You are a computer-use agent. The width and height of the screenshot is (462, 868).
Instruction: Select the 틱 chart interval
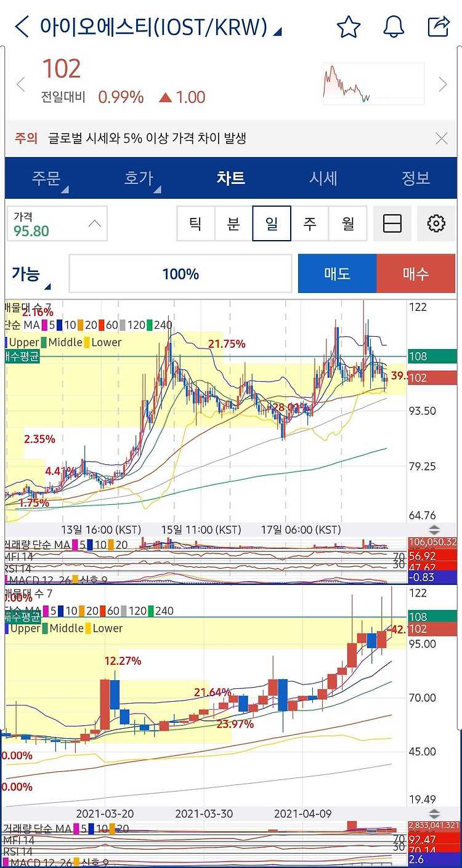coord(195,223)
